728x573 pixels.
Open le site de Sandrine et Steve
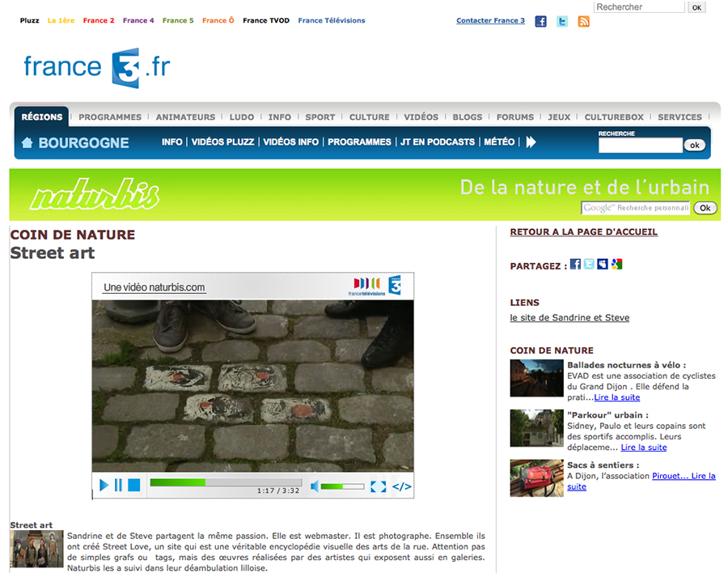(x=569, y=318)
